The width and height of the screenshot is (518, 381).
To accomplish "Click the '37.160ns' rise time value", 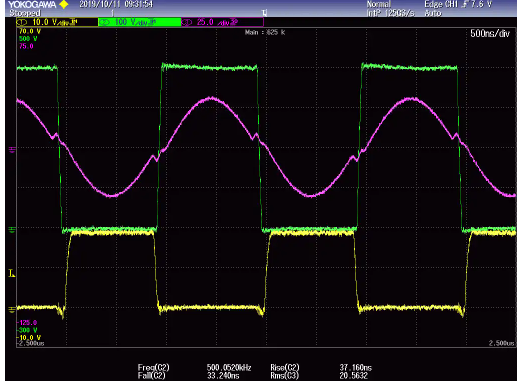I will pos(356,367).
